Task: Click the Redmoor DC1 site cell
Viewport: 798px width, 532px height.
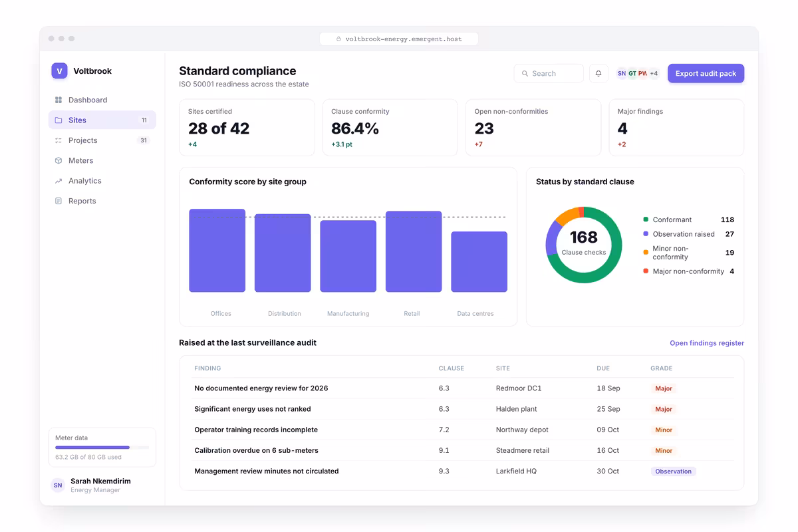Action: 519,388
